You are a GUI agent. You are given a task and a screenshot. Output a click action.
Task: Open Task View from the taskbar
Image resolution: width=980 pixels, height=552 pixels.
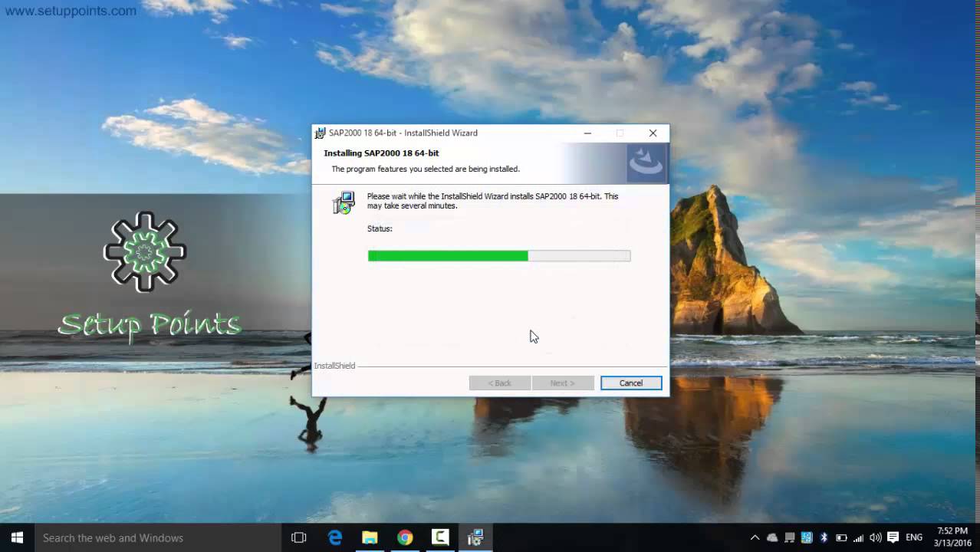(x=299, y=537)
